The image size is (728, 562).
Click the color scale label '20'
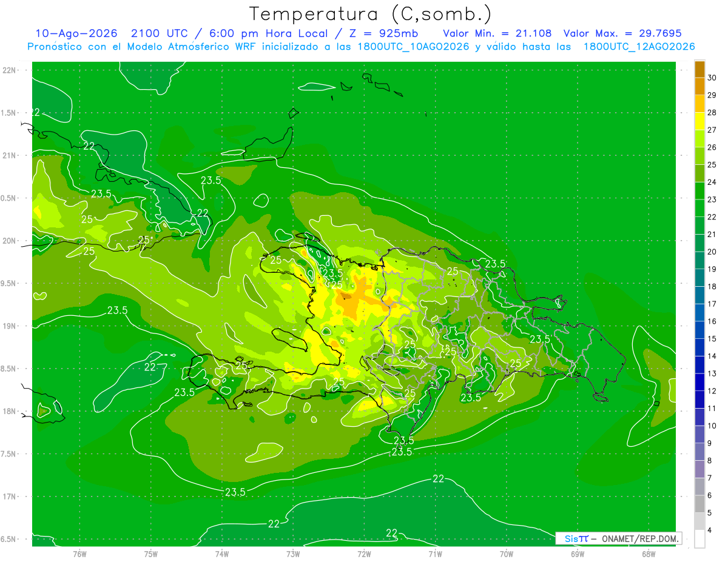point(712,252)
